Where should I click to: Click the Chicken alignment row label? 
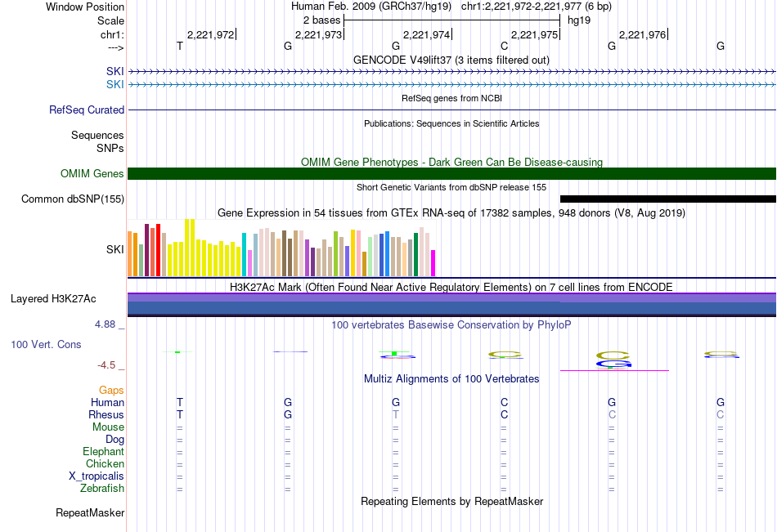coord(105,463)
